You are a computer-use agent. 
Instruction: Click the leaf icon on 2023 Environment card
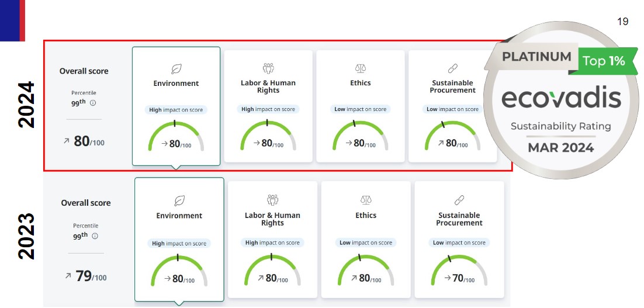tap(179, 200)
